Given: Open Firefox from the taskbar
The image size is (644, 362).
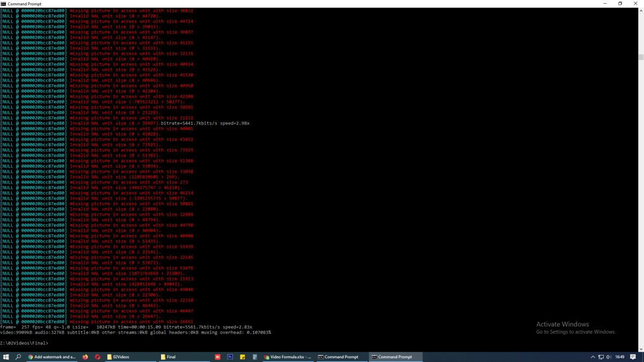Looking at the screenshot, I should coord(85,357).
